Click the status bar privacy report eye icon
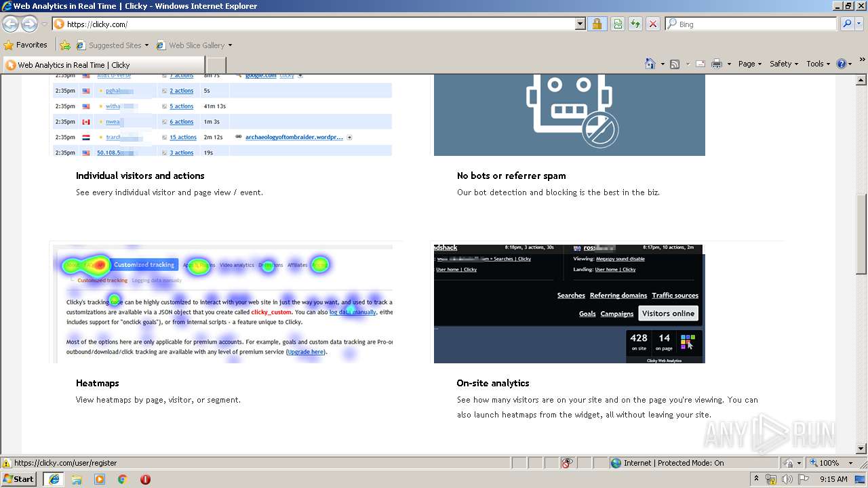The image size is (868, 488). coord(567,463)
